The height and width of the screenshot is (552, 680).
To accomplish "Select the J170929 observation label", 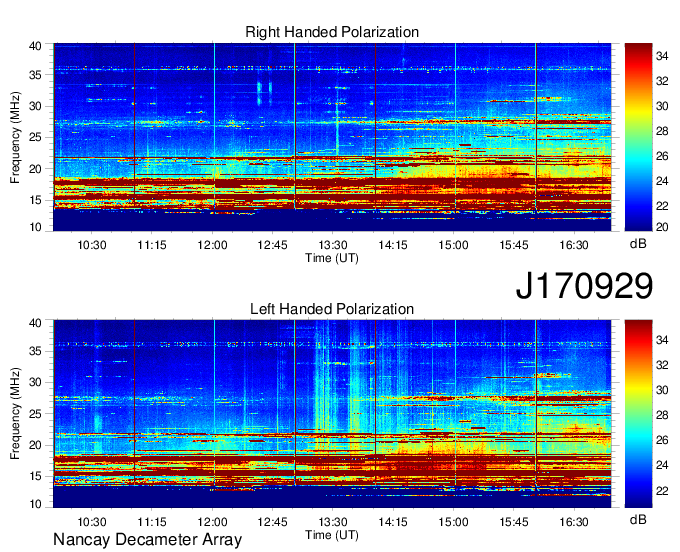I will [x=584, y=286].
